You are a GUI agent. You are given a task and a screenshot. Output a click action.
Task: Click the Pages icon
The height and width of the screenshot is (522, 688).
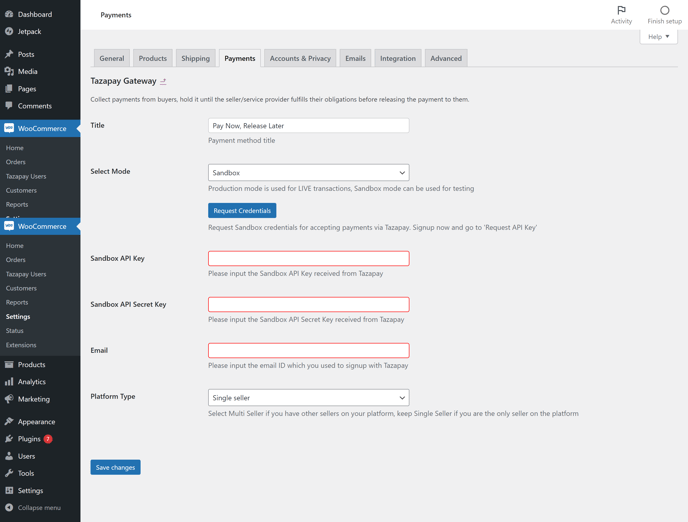[x=9, y=89]
